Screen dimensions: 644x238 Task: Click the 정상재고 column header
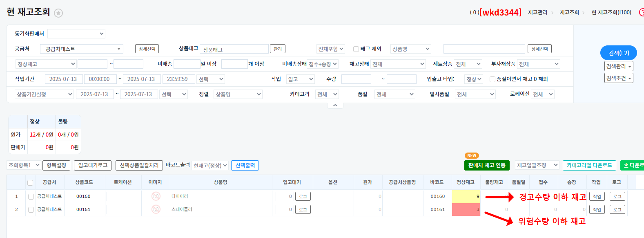(x=466, y=182)
